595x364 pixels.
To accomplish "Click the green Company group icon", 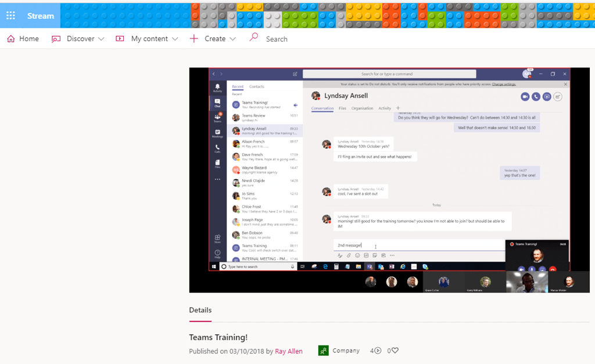I will pos(324,351).
